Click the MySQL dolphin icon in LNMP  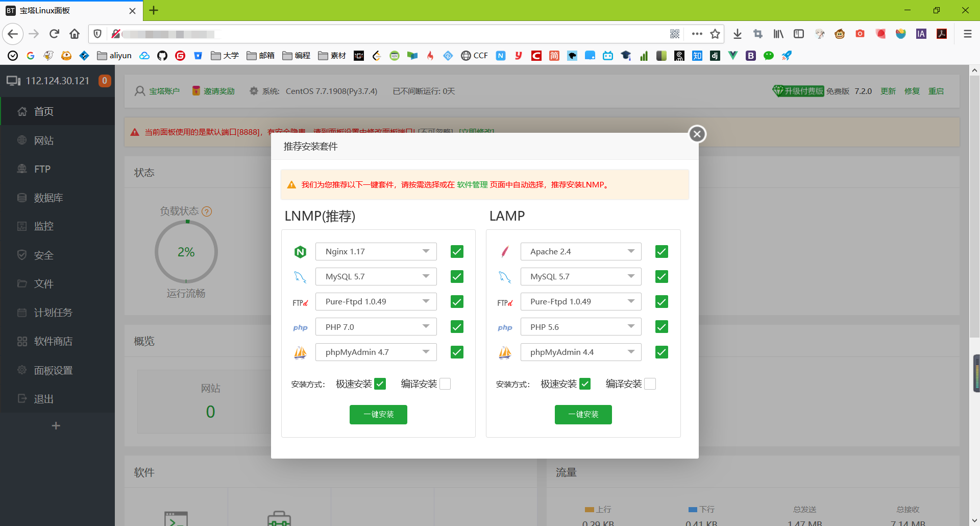pos(300,277)
